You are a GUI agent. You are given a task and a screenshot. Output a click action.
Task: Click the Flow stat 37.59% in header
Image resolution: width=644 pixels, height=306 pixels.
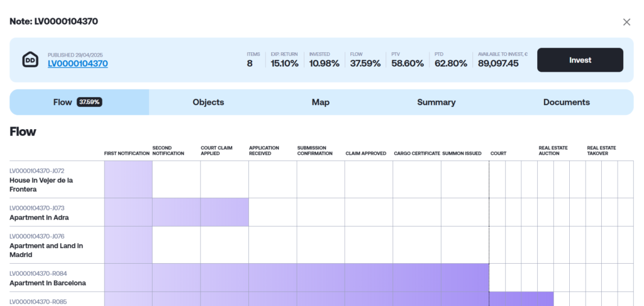[x=365, y=64]
